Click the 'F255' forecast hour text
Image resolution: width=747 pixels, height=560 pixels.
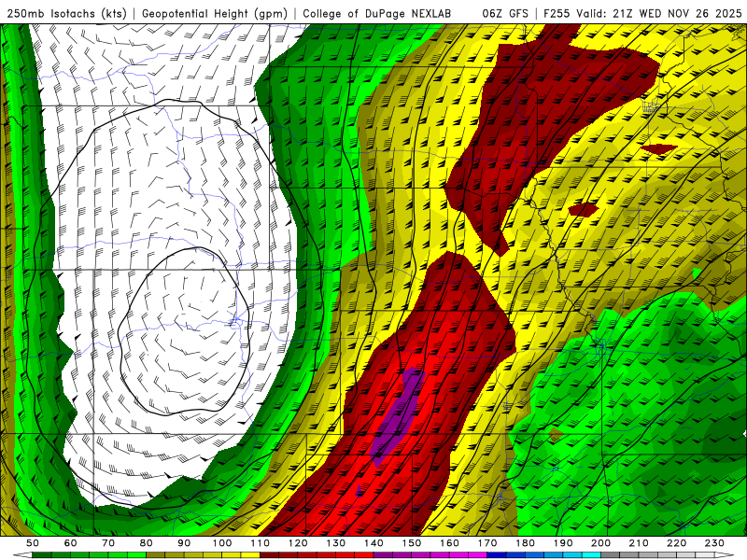click(x=557, y=13)
